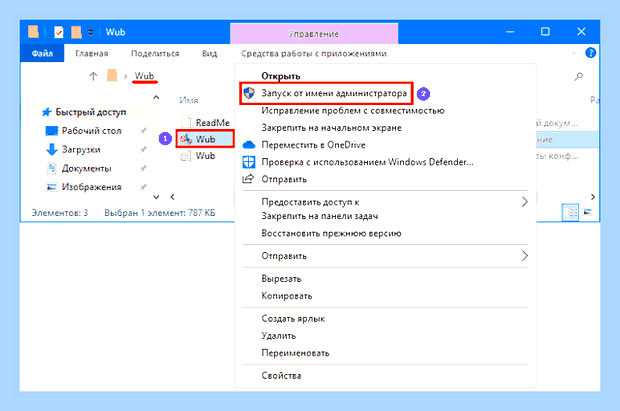620x411 pixels.
Task: Open Изображения in sidebar
Action: coord(84,187)
